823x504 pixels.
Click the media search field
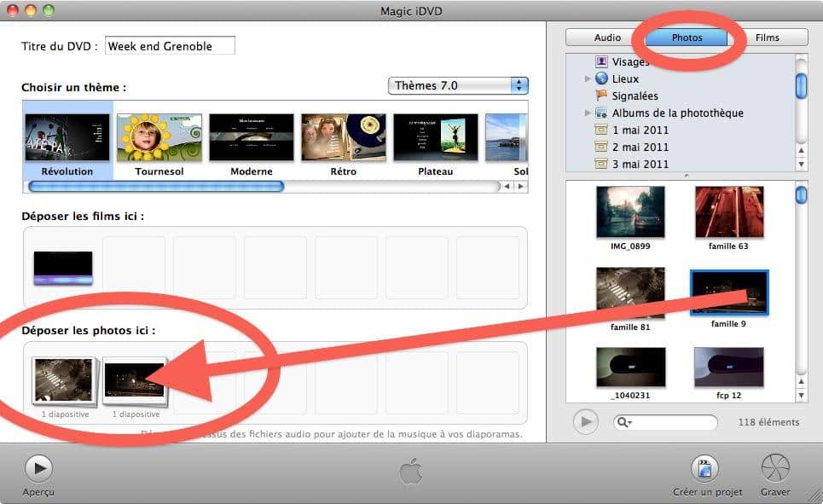pyautogui.click(x=665, y=421)
